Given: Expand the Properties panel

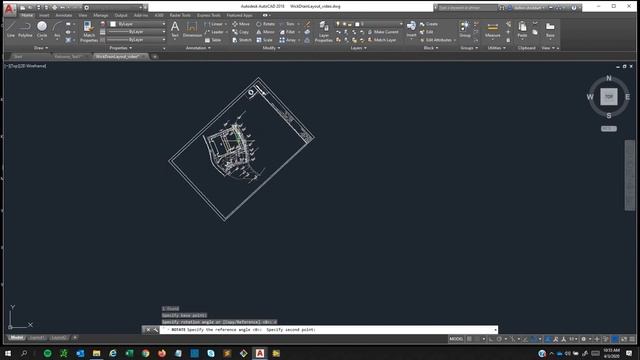Looking at the screenshot, I should 121,48.
